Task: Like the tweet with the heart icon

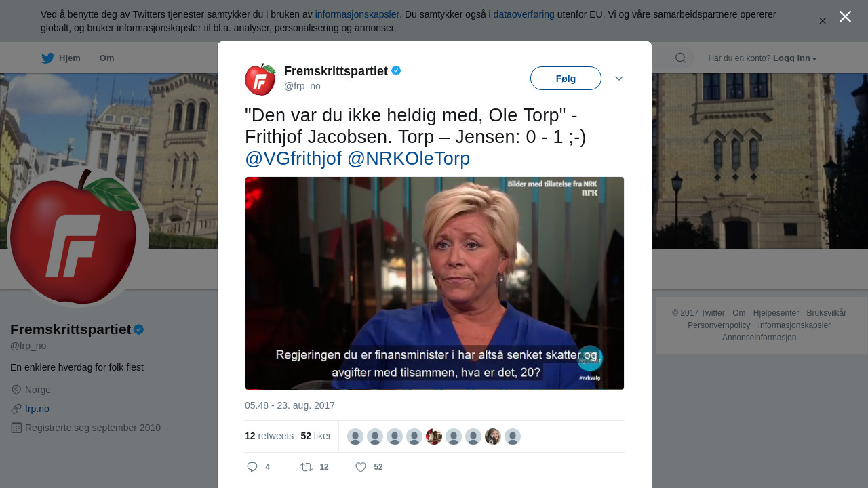Action: click(361, 467)
